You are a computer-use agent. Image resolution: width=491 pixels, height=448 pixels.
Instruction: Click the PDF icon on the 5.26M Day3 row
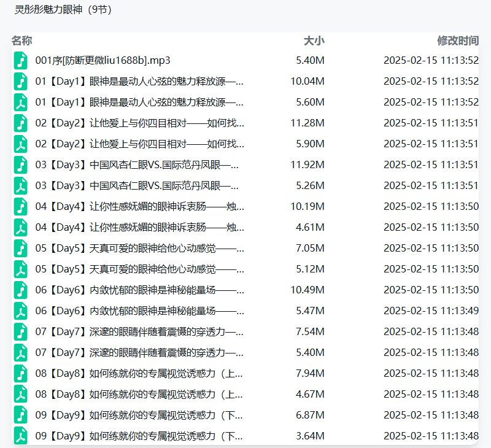pyautogui.click(x=21, y=186)
